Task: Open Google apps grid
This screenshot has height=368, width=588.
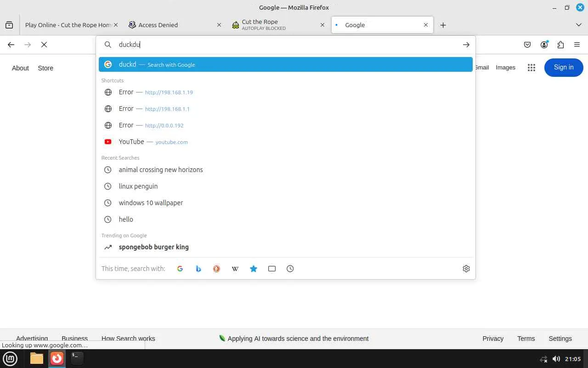Action: click(x=531, y=68)
